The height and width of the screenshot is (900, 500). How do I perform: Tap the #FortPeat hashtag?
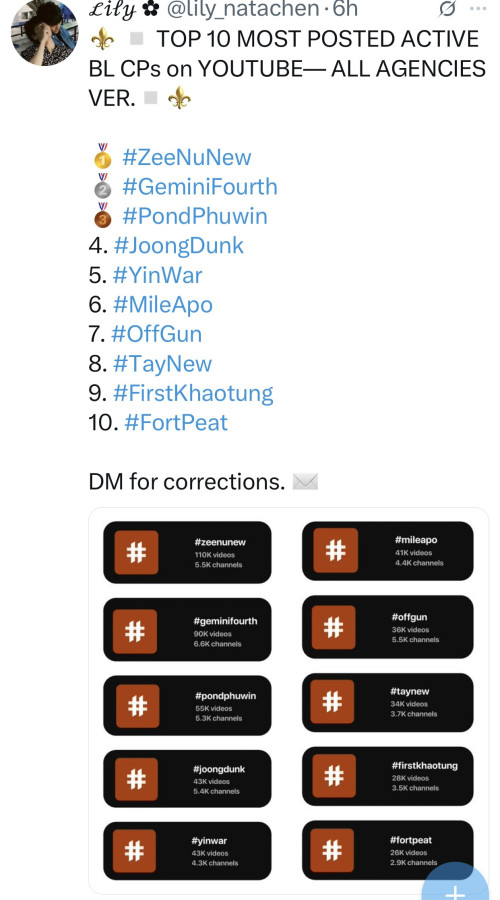(x=176, y=423)
